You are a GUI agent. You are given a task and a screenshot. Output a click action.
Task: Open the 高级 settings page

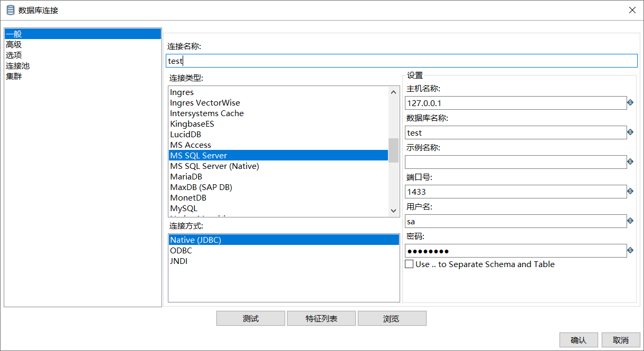pos(14,44)
